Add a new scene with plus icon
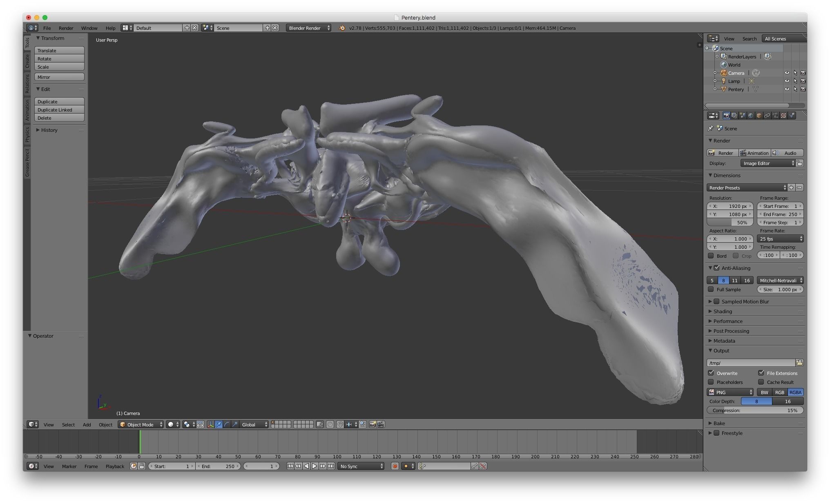The height and width of the screenshot is (504, 830). (x=267, y=28)
